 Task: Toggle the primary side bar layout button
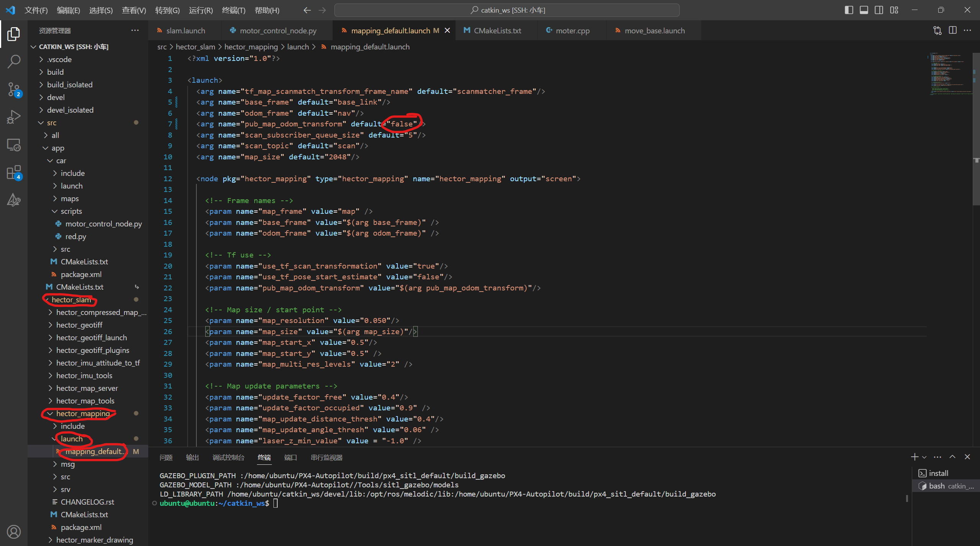[849, 10]
